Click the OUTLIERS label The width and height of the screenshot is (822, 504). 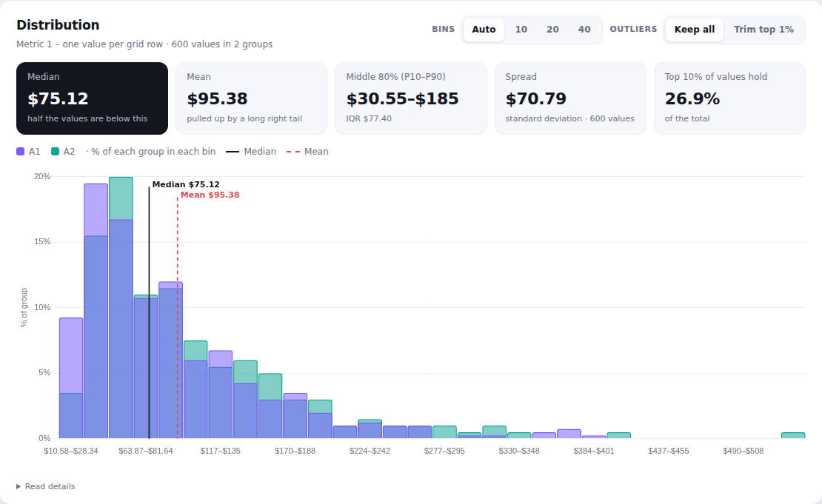tap(633, 30)
